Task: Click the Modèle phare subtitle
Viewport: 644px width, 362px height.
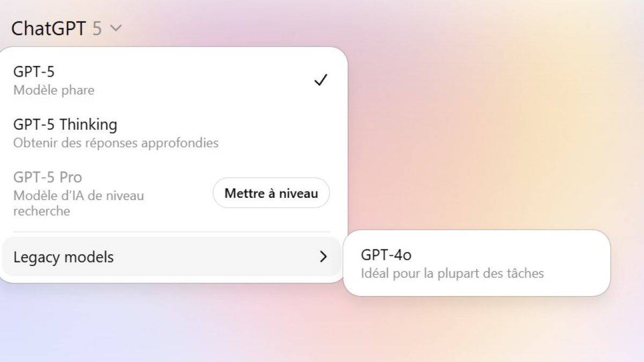Action: (x=54, y=90)
